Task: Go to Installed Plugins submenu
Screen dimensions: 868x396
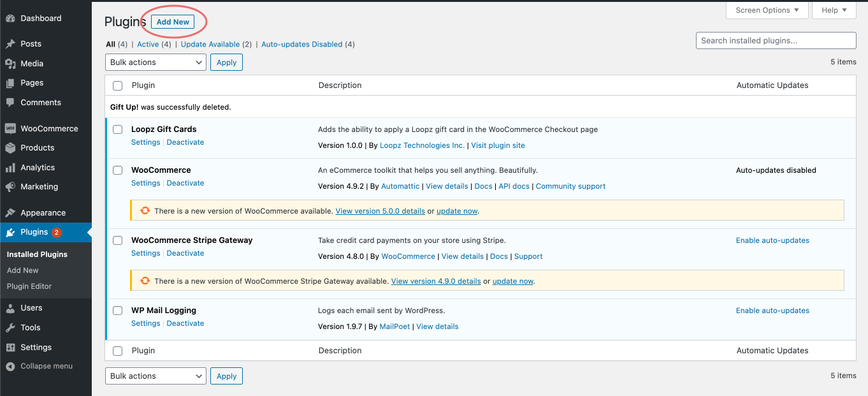Action: click(37, 254)
